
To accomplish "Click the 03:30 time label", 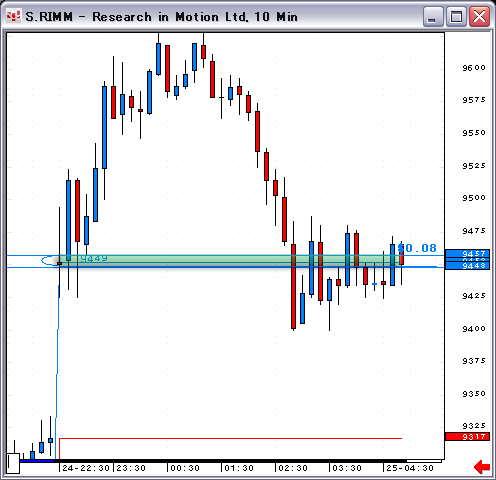I will click(x=347, y=468).
